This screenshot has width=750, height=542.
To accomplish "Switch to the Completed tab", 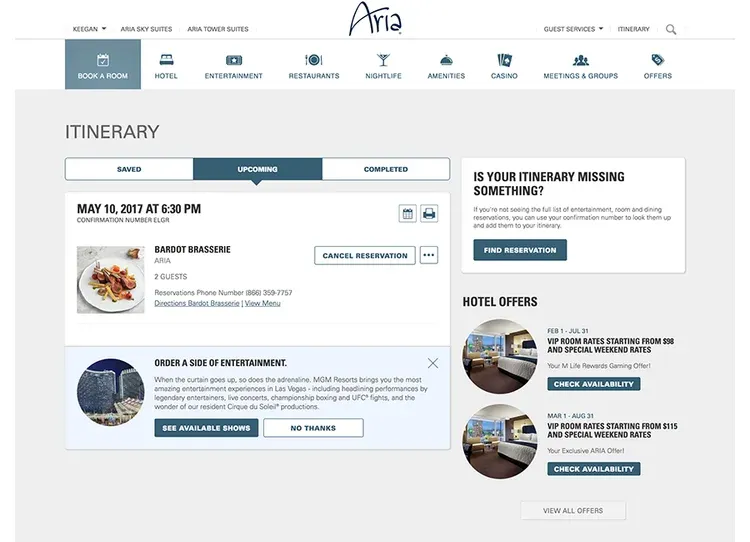I will (x=386, y=169).
